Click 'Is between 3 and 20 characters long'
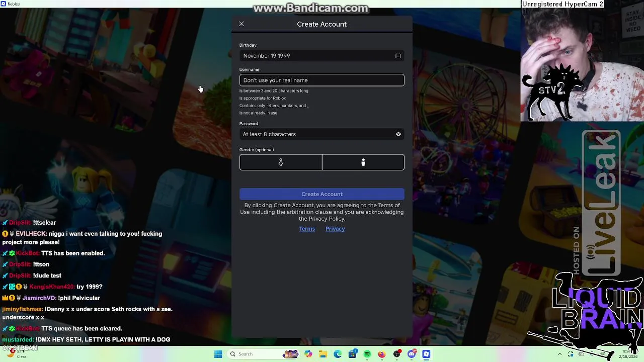The width and height of the screenshot is (644, 362). point(274,91)
